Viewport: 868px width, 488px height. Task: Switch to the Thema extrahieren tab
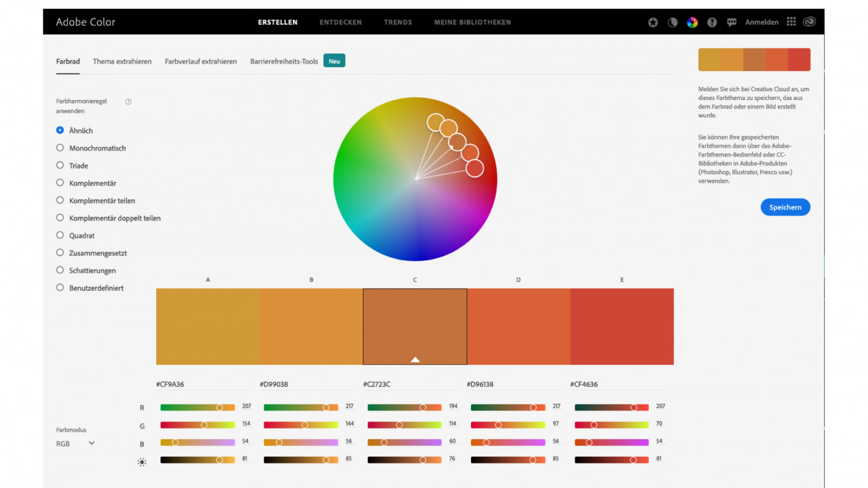[x=122, y=61]
